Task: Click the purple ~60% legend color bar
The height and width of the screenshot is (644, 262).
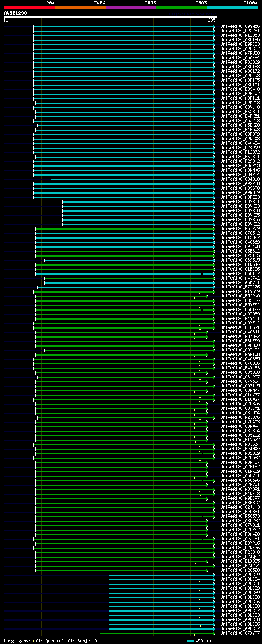Action: pyautogui.click(x=131, y=7)
